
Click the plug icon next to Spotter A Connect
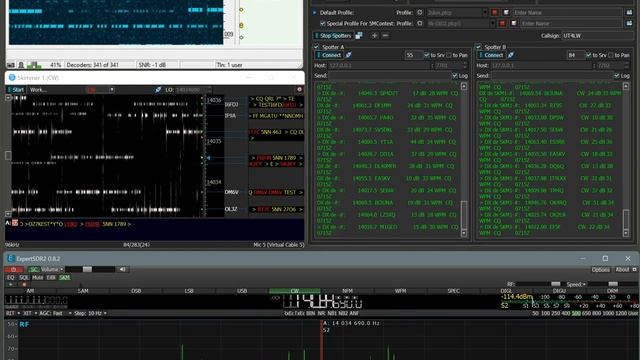(x=349, y=55)
